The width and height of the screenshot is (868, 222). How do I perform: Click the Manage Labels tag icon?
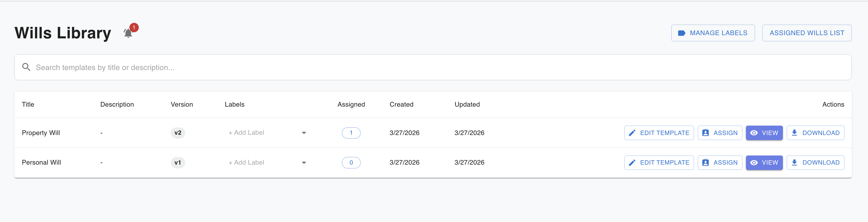[x=681, y=33]
